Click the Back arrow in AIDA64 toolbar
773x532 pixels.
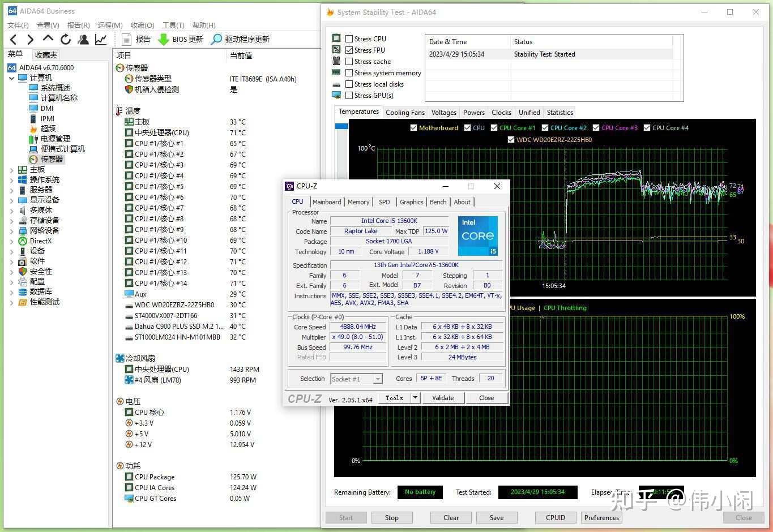[14, 39]
